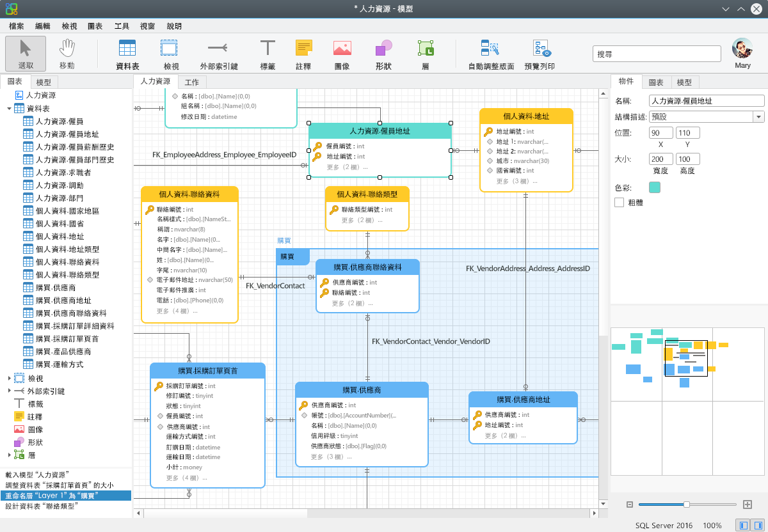Open Mary's user avatar
This screenshot has width=768, height=532.
[742, 49]
